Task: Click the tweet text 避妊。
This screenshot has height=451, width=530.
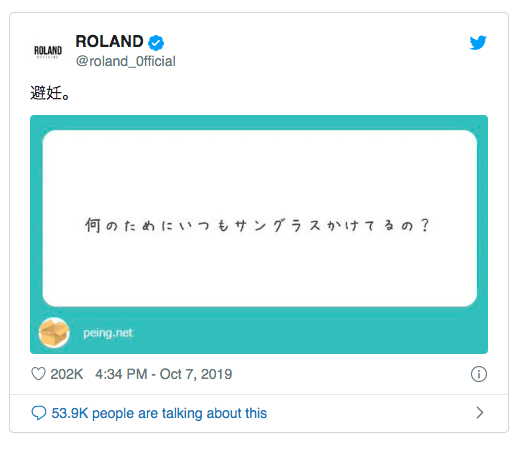Action: (x=50, y=93)
